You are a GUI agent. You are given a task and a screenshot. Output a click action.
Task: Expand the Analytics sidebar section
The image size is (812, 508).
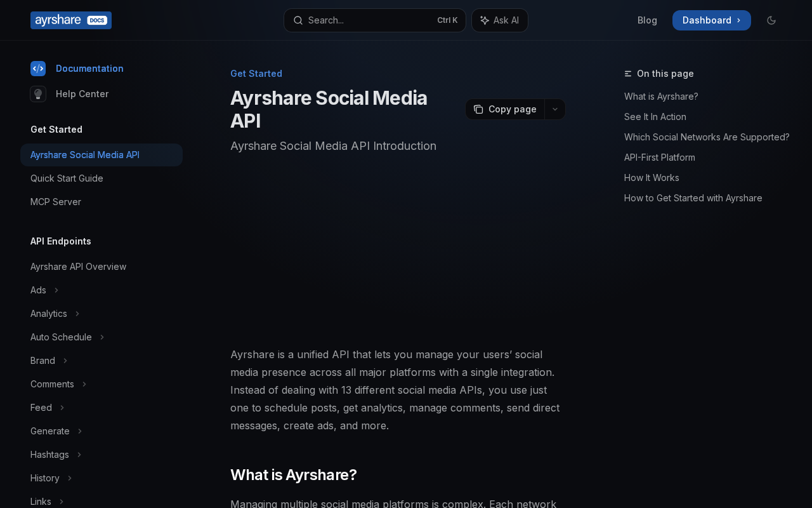pyautogui.click(x=77, y=314)
